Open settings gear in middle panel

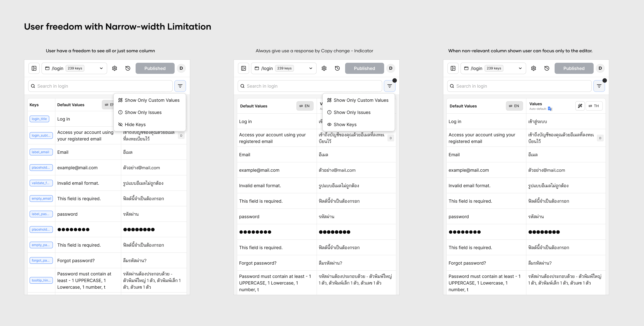pos(324,68)
